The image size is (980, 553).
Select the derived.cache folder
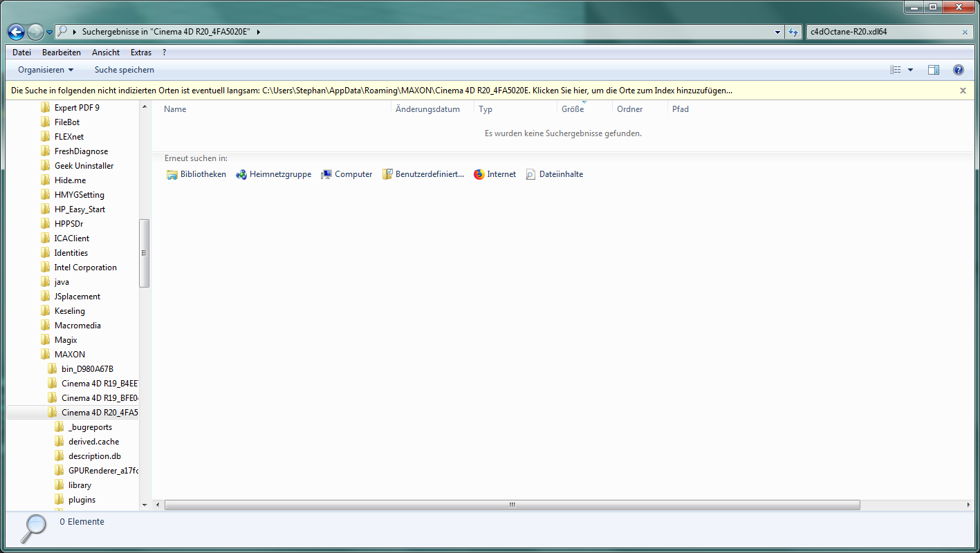point(93,442)
